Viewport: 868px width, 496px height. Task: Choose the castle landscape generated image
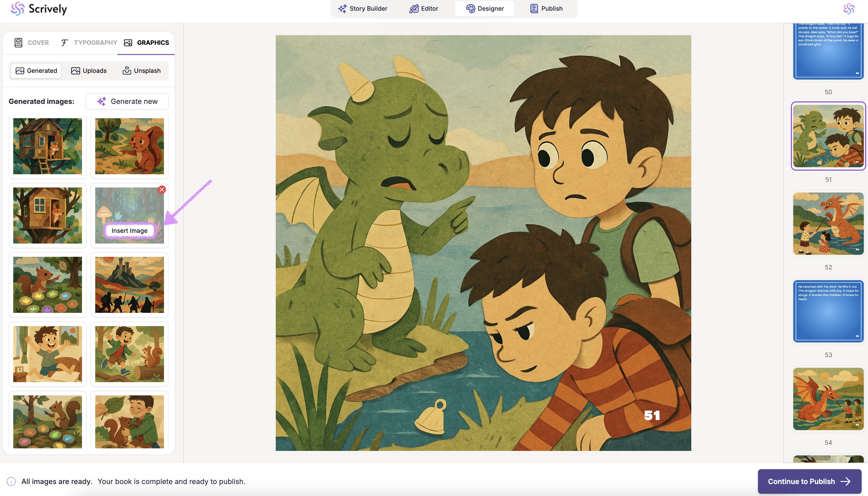[129, 285]
